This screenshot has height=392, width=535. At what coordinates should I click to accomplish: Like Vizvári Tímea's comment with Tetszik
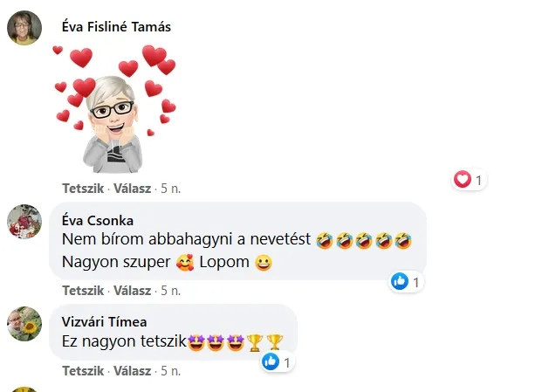click(84, 370)
